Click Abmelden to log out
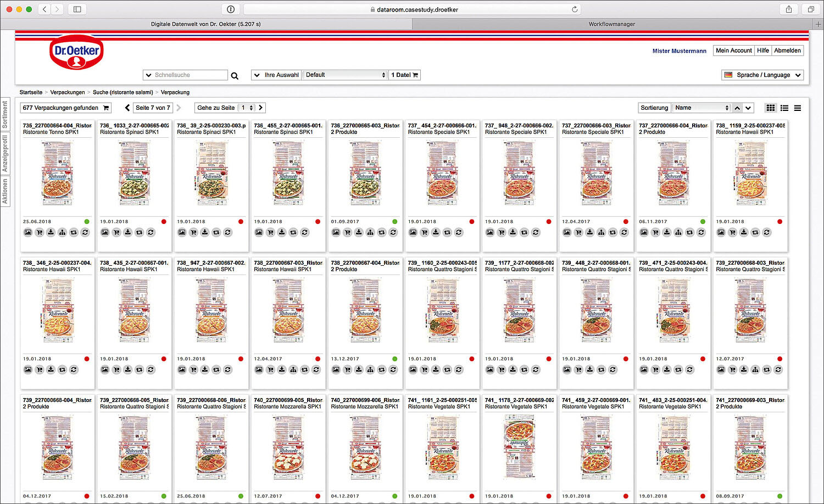Image resolution: width=824 pixels, height=504 pixels. [787, 51]
